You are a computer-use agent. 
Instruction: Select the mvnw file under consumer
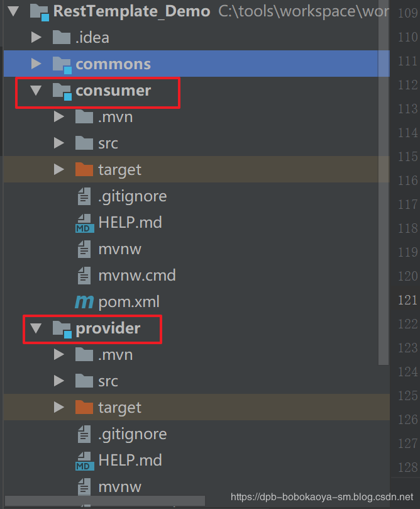119,249
